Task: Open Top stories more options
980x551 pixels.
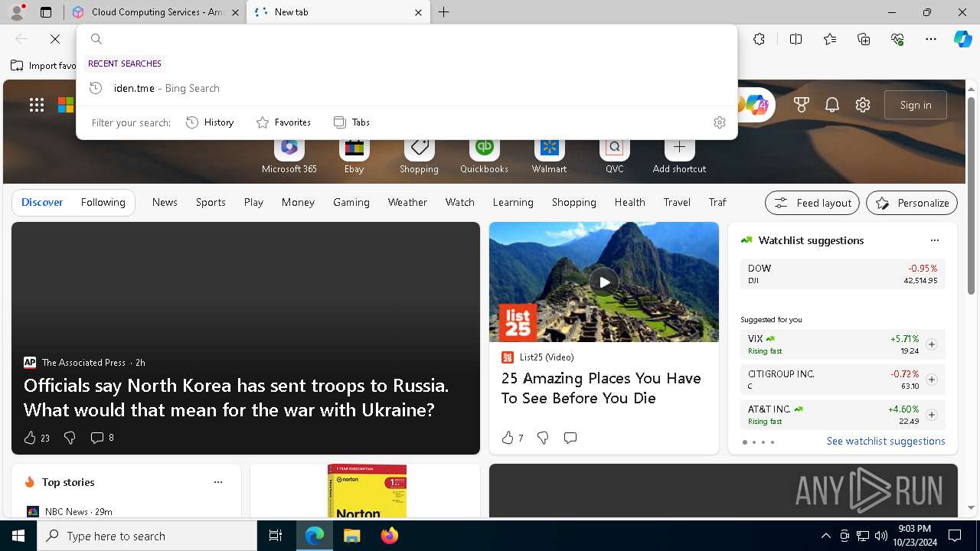Action: pos(218,482)
